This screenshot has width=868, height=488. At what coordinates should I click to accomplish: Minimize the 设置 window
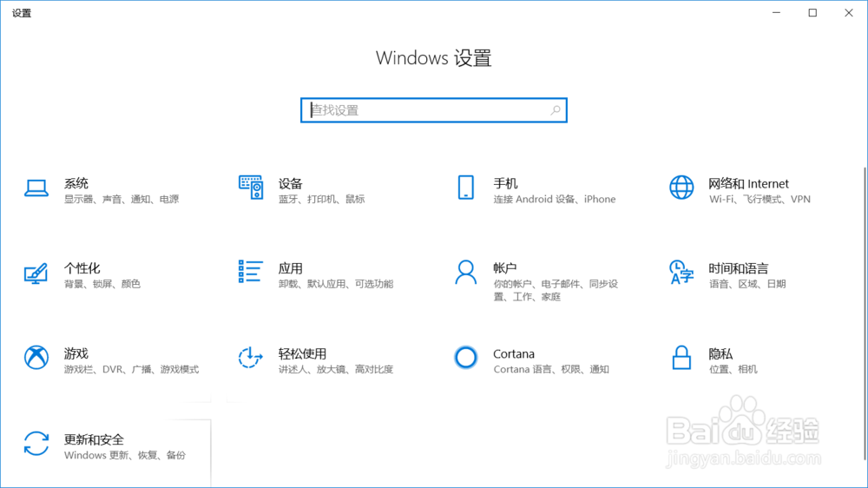[x=777, y=13]
